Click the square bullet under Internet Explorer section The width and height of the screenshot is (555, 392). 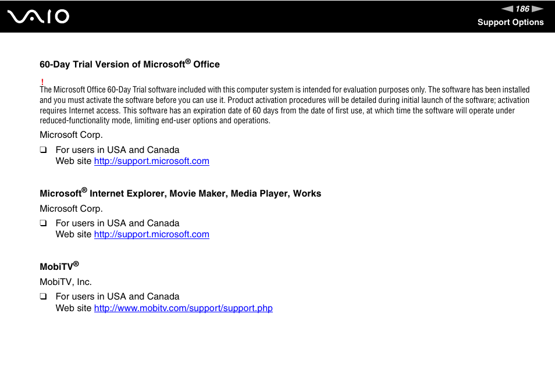43,223
